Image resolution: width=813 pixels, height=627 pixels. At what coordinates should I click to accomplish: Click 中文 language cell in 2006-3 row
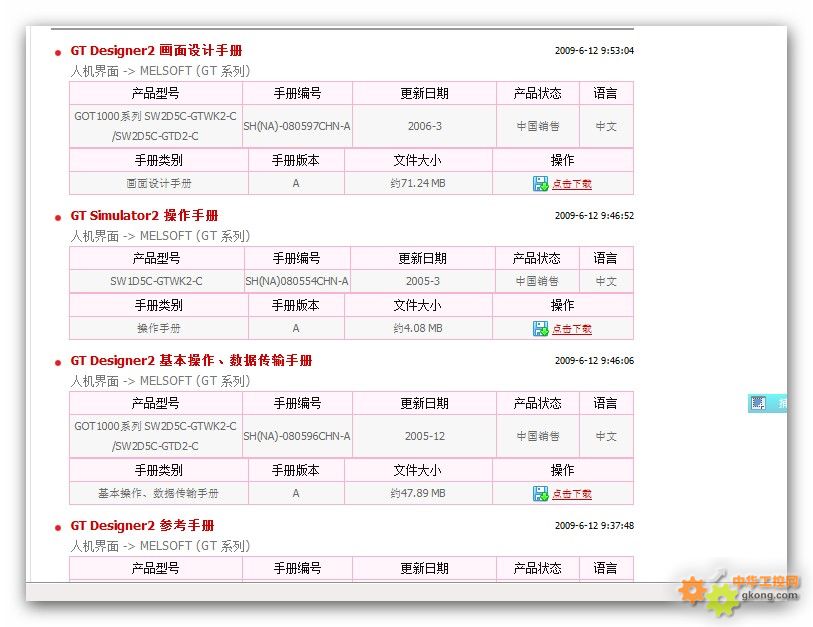(606, 126)
